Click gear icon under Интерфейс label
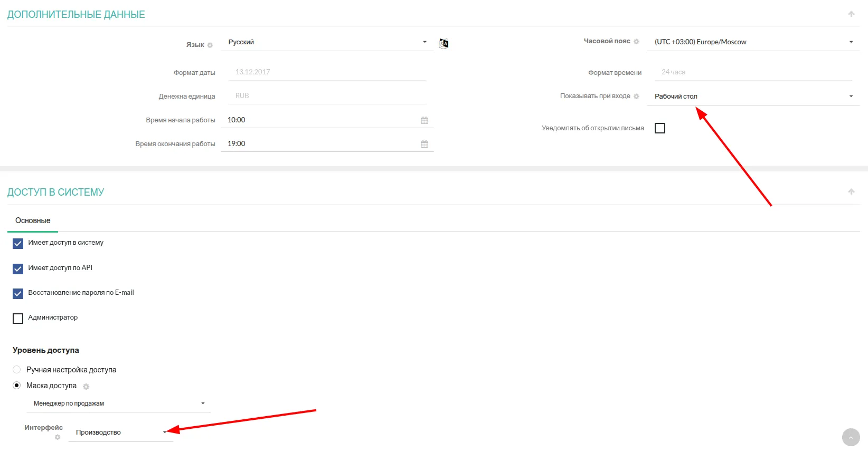 [x=58, y=437]
